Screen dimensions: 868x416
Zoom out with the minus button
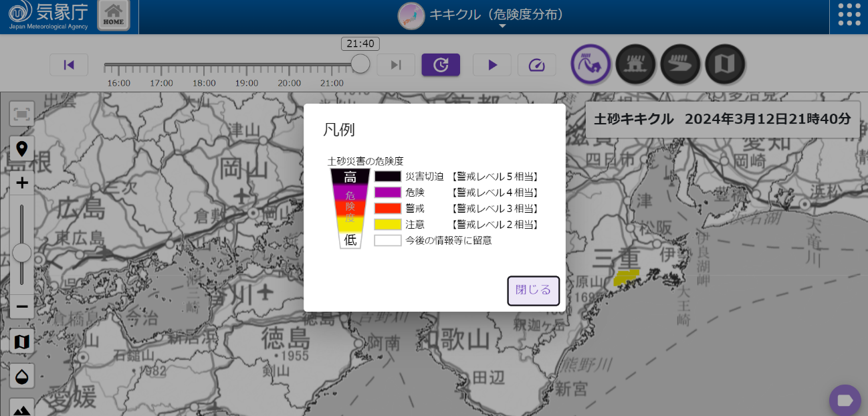pos(22,306)
